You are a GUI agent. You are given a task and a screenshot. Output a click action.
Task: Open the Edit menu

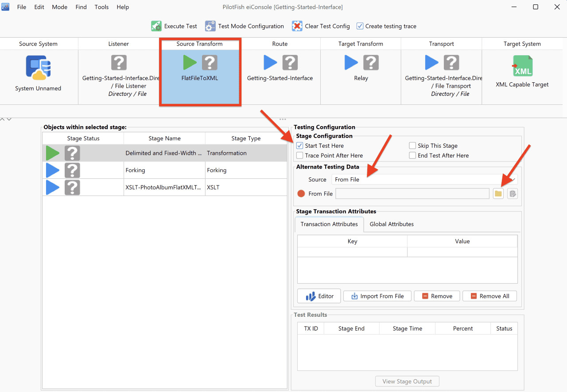pyautogui.click(x=39, y=7)
